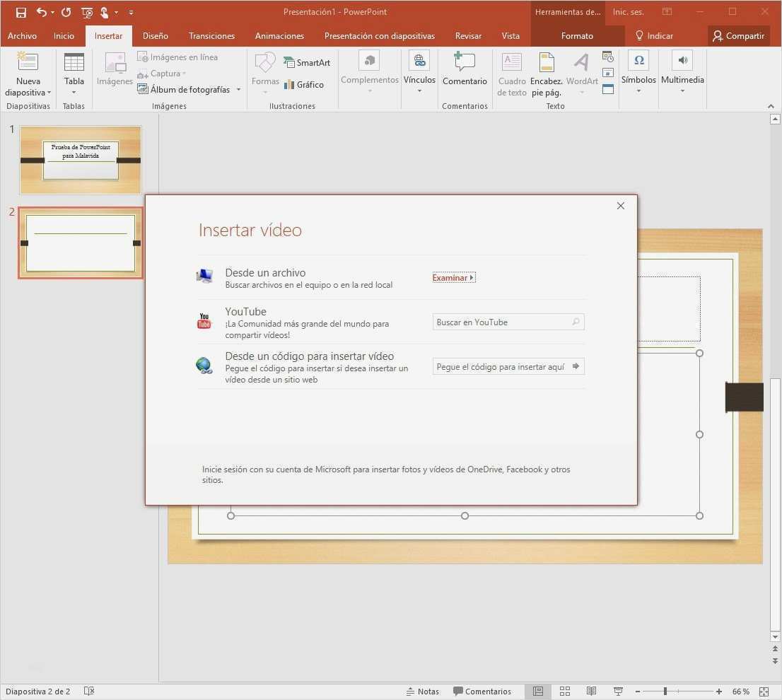782x700 pixels.
Task: Expand the Símbolos dropdown
Action: coord(638,91)
